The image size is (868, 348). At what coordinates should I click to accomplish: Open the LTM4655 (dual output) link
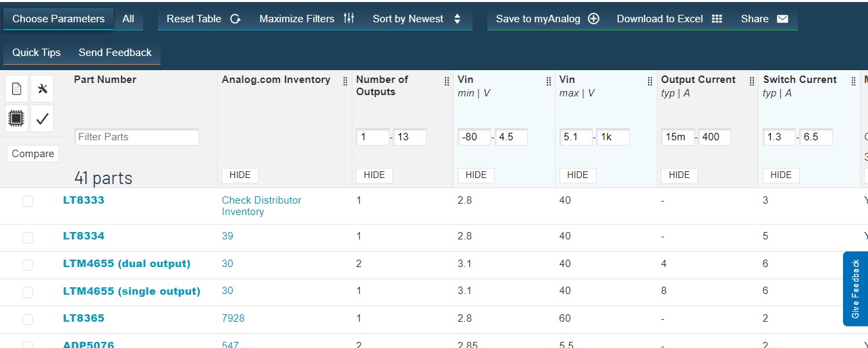coord(127,264)
